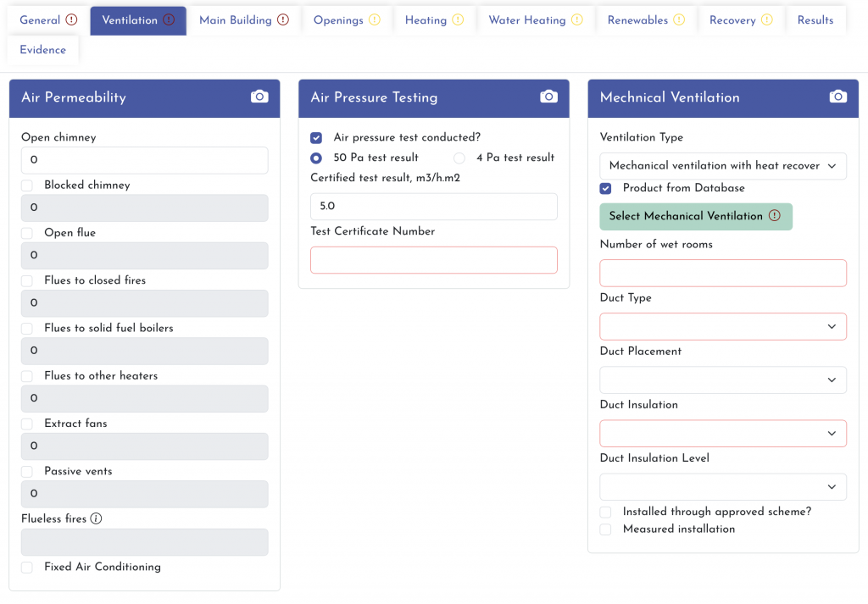This screenshot has height=604, width=868.
Task: Click the info icon beside Flueless fires
Action: click(x=96, y=518)
